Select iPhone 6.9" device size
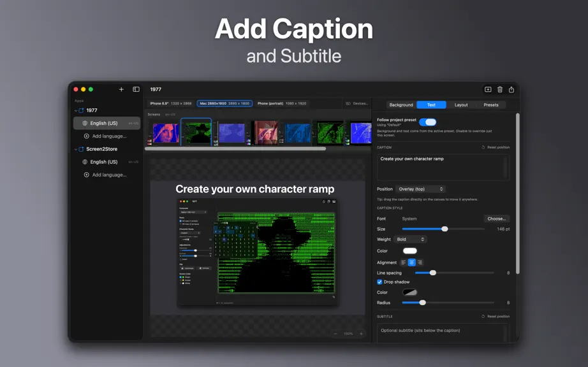Image resolution: width=588 pixels, height=367 pixels. click(x=171, y=103)
